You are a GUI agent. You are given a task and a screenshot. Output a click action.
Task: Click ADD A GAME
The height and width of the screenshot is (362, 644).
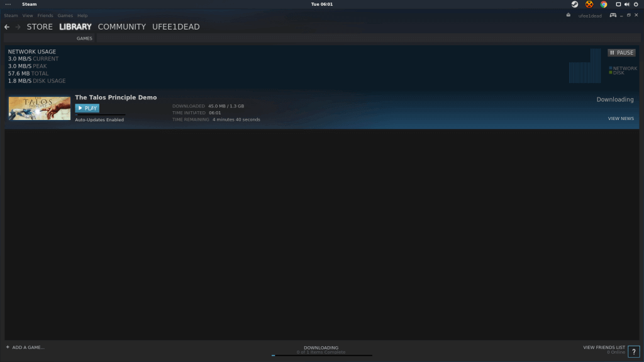pyautogui.click(x=28, y=347)
